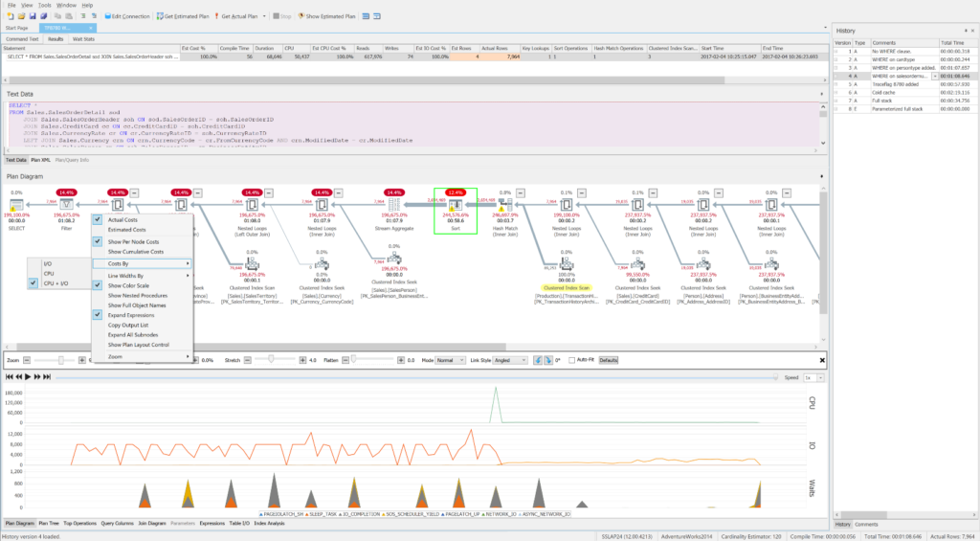Click the Edit Connection button

(x=127, y=16)
